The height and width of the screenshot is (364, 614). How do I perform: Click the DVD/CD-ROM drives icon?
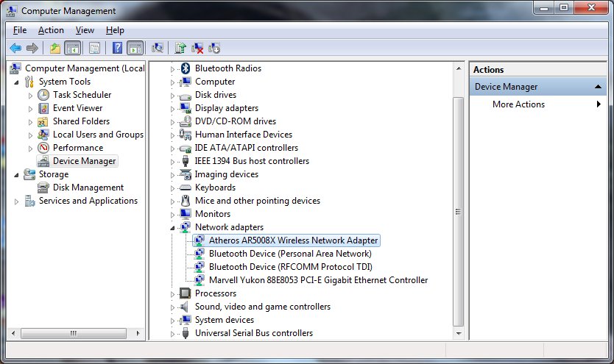[x=186, y=121]
